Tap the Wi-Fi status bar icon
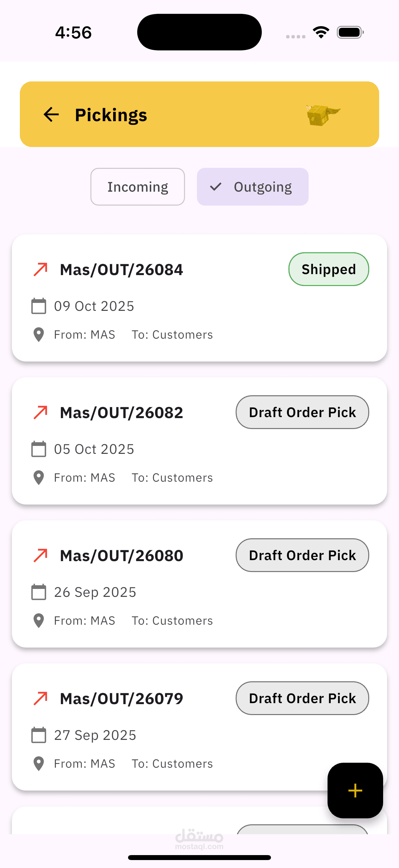 tap(321, 32)
